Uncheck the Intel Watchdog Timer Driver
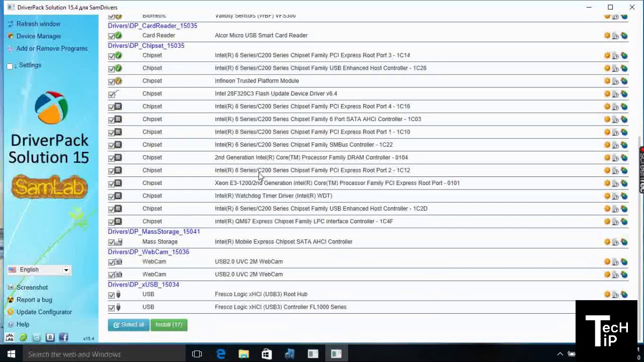 (111, 196)
